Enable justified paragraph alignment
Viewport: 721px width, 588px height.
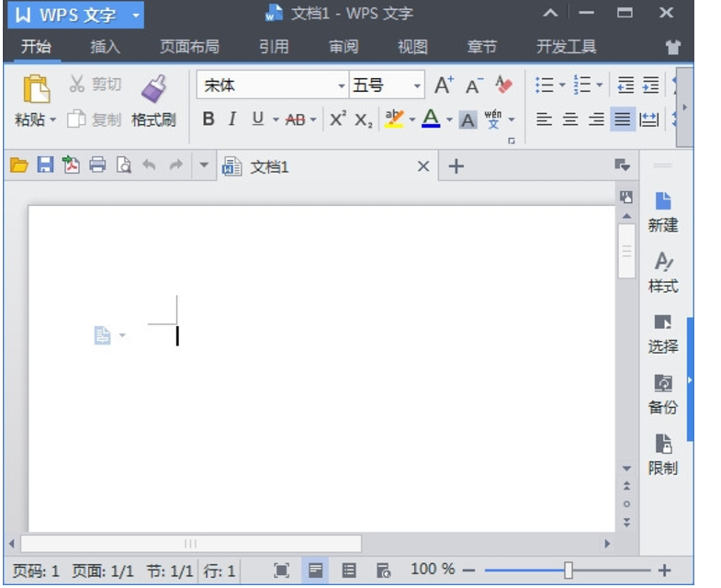click(x=624, y=119)
